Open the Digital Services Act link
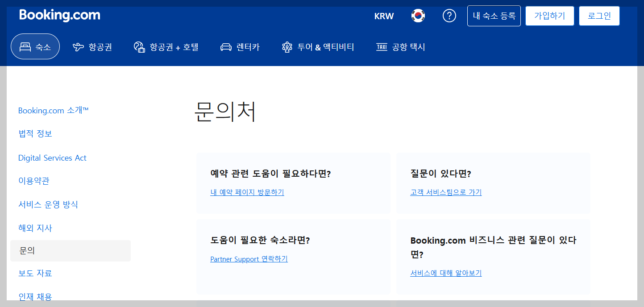The height and width of the screenshot is (307, 644). (52, 158)
